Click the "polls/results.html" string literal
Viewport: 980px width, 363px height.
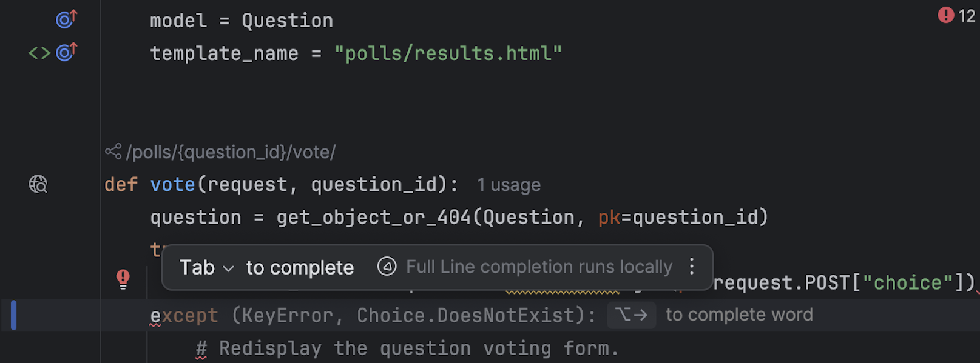tap(448, 53)
